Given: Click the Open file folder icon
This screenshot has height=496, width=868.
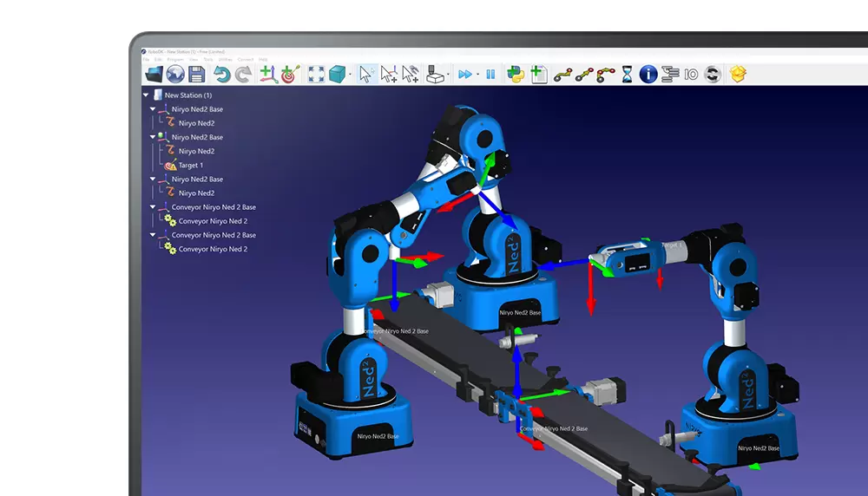Looking at the screenshot, I should click(154, 75).
